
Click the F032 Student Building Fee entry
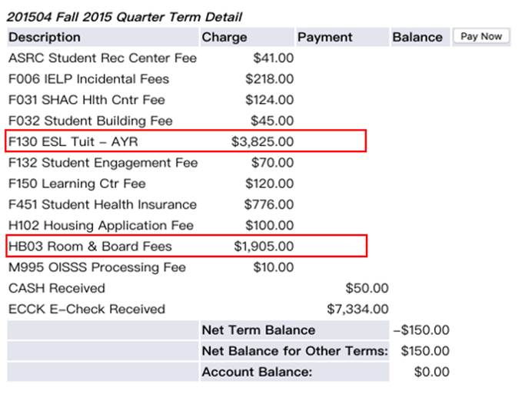[x=90, y=121]
